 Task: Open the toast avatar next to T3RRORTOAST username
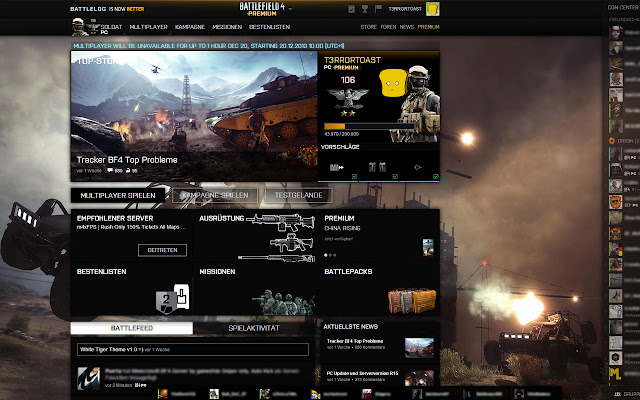pyautogui.click(x=433, y=9)
